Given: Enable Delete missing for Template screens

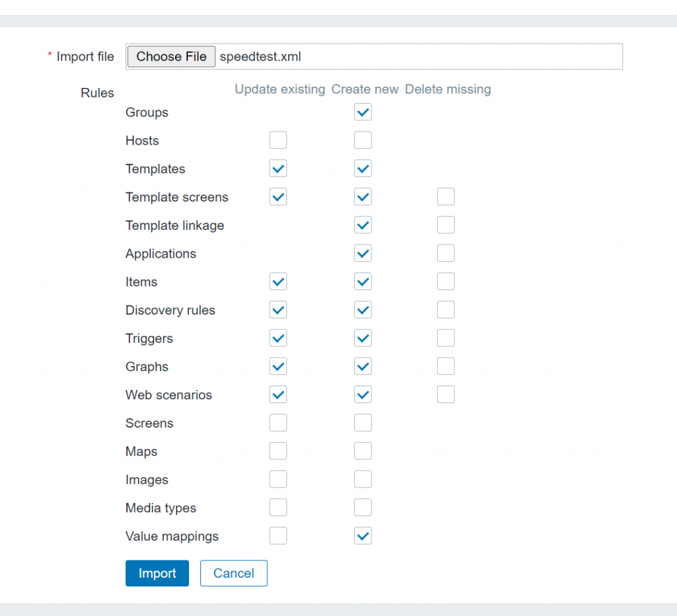Looking at the screenshot, I should point(446,197).
